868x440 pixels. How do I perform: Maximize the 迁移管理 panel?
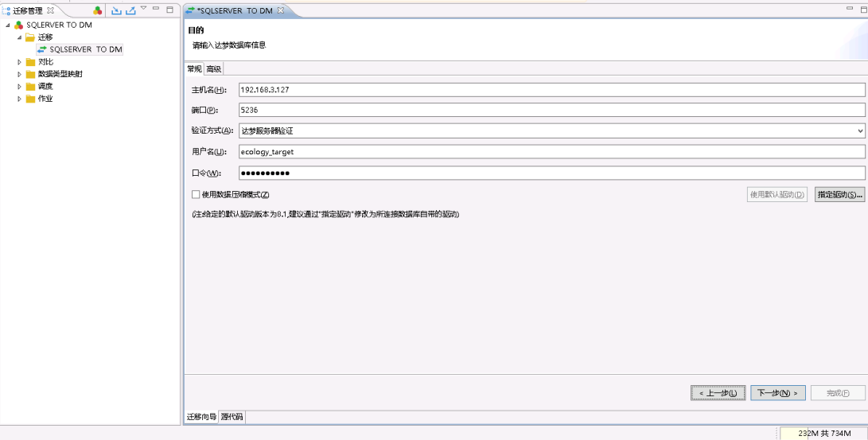pos(170,10)
